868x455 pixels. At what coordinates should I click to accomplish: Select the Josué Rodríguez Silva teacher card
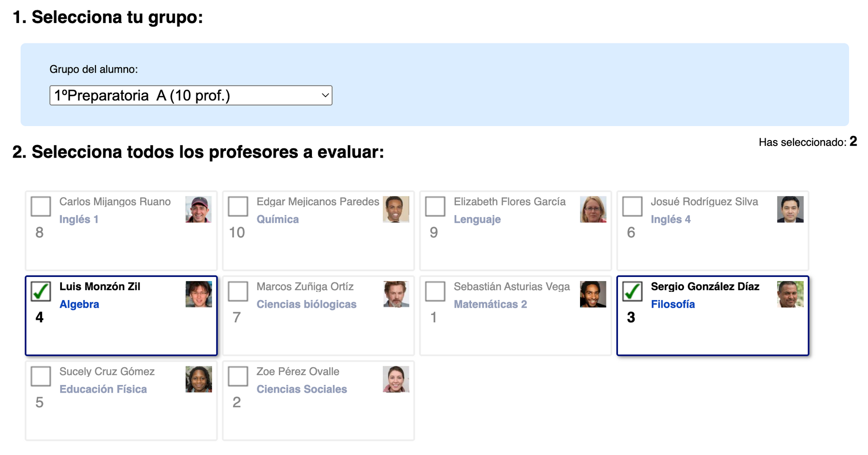(x=712, y=231)
